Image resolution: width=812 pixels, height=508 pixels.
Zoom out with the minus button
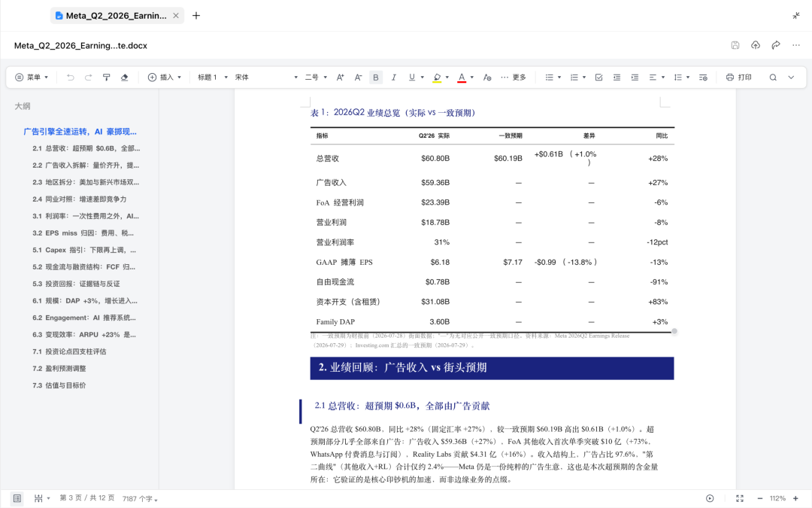pyautogui.click(x=759, y=498)
